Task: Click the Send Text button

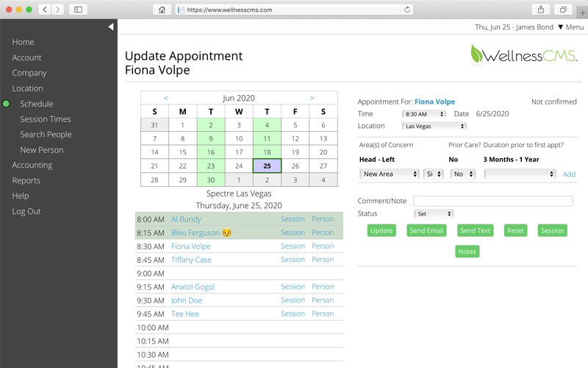Action: pyautogui.click(x=475, y=230)
